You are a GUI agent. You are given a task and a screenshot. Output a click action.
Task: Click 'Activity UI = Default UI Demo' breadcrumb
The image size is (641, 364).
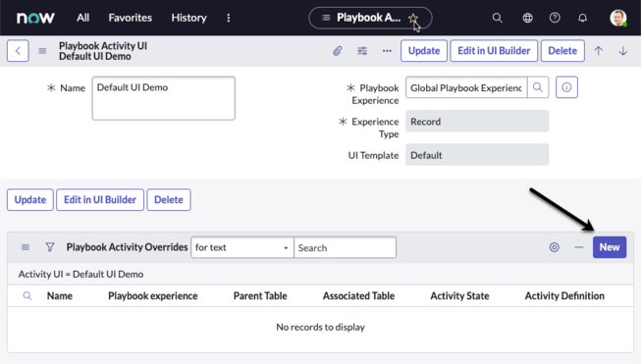(80, 274)
